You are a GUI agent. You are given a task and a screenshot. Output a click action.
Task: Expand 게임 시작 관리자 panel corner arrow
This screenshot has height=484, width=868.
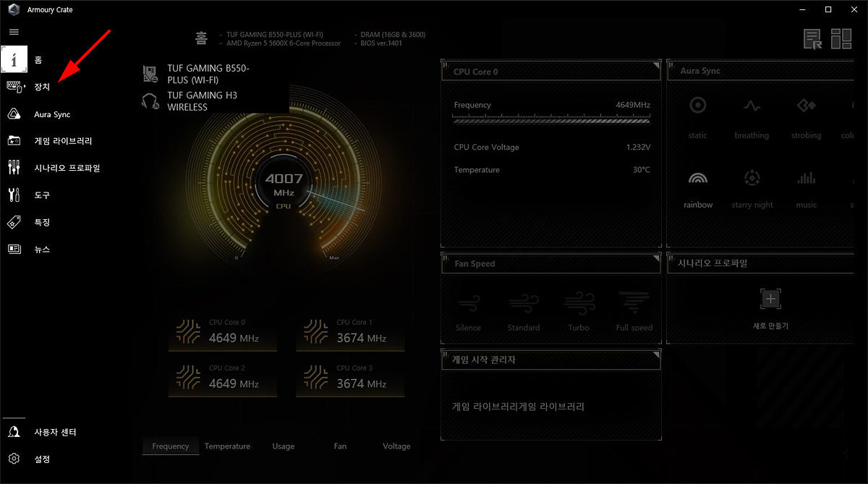coord(656,354)
